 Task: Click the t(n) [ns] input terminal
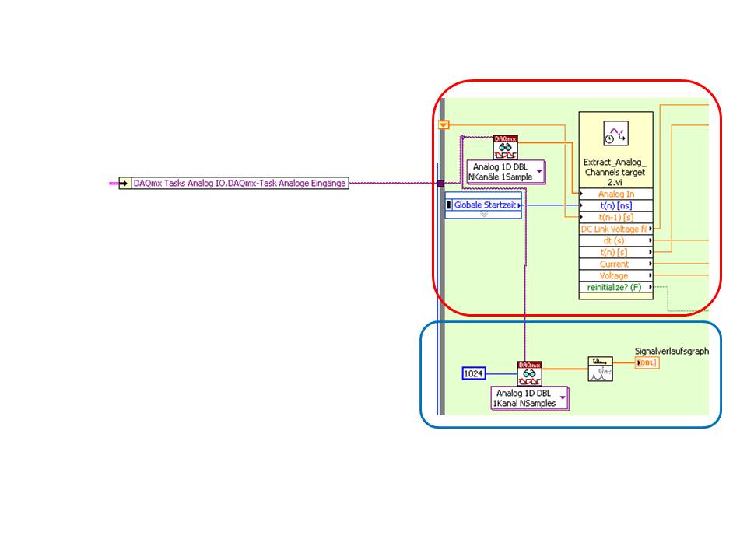[616, 205]
